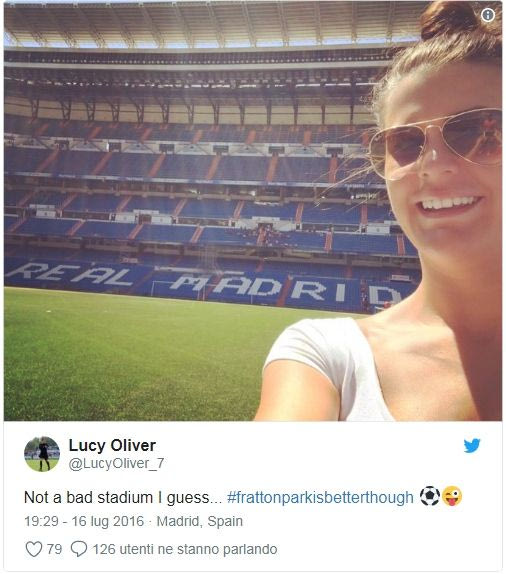Click the REAL MADRID seating lettering
The image size is (506, 574).
[x=205, y=284]
